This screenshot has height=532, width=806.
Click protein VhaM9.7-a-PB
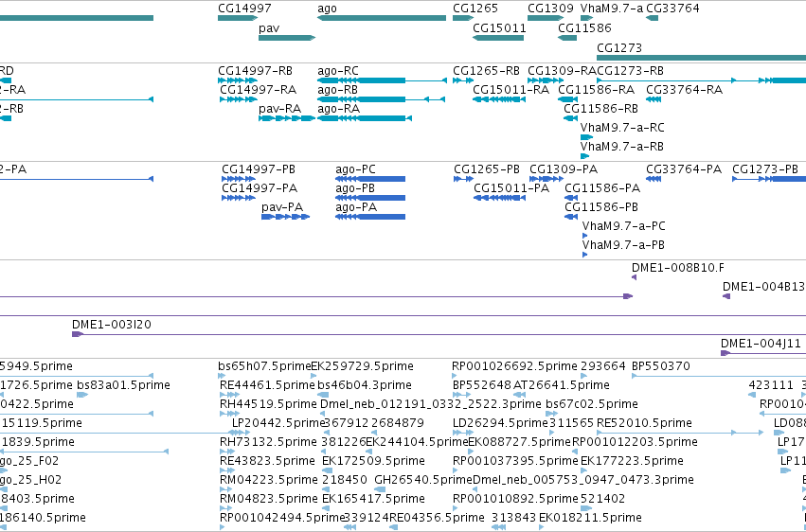pyautogui.click(x=585, y=256)
